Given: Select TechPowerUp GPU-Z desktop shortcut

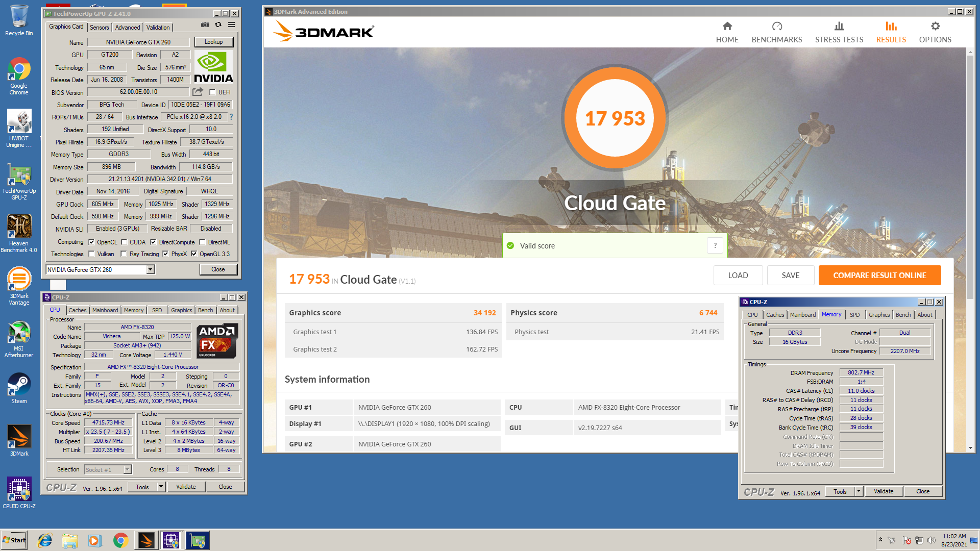Looking at the screenshot, I should (19, 181).
